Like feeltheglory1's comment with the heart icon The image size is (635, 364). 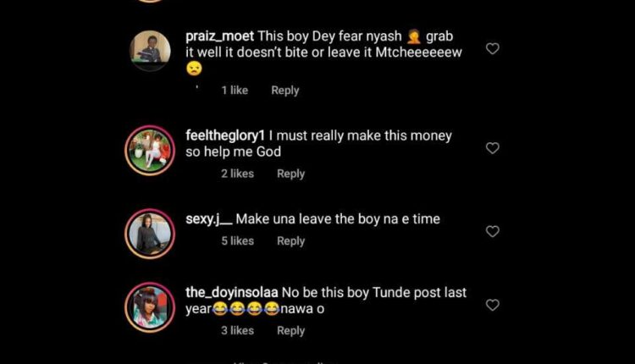click(x=492, y=148)
